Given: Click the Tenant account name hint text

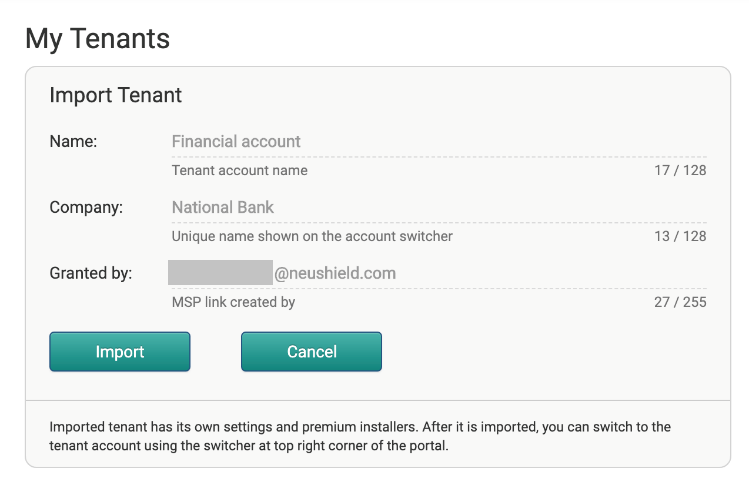Looking at the screenshot, I should point(240,170).
